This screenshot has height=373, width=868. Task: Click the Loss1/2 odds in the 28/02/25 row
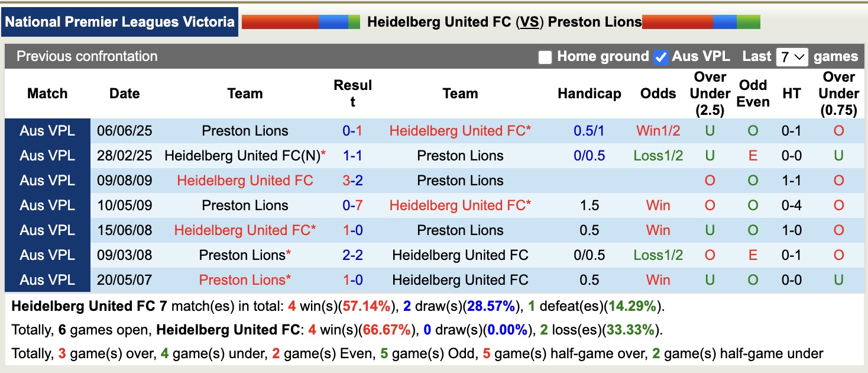pyautogui.click(x=658, y=155)
